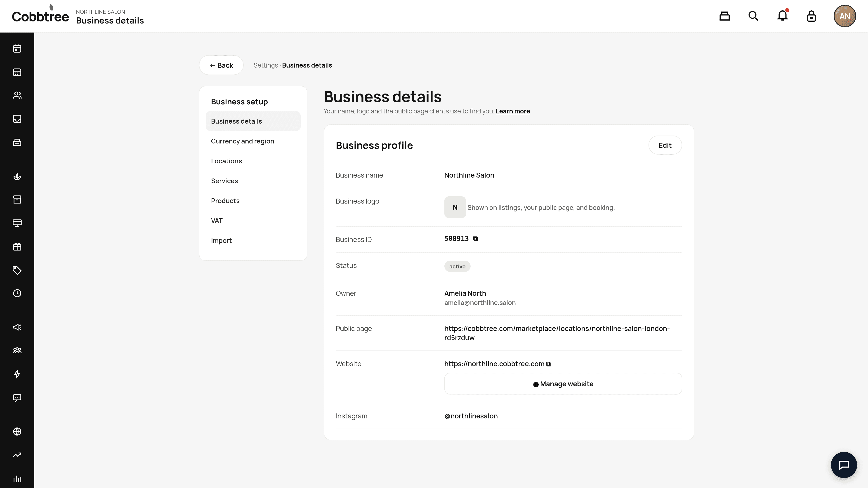Select Business details in setup menu
Image resolution: width=868 pixels, height=488 pixels.
(253, 121)
